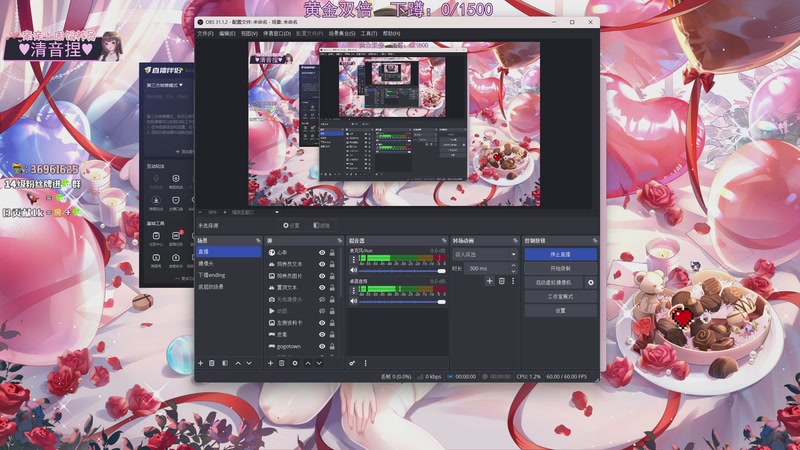
Task: Open the 帮助(H) menu
Action: tap(391, 34)
